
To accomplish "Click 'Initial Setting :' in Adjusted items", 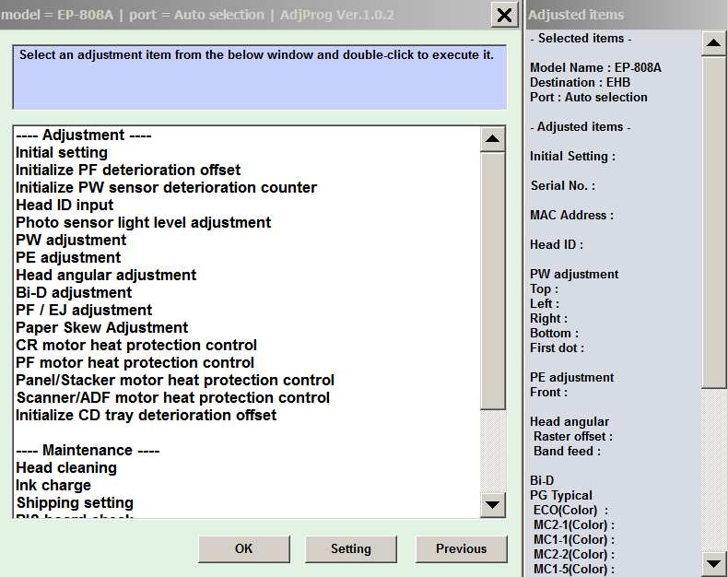I will pyautogui.click(x=573, y=157).
